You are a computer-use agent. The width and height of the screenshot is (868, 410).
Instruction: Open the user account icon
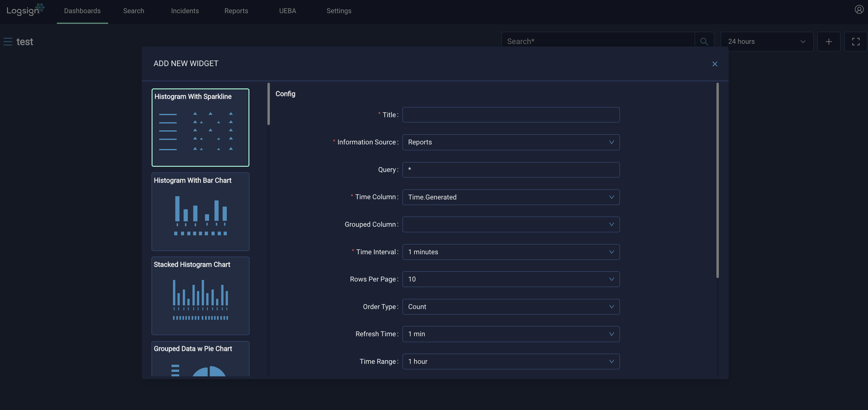click(859, 9)
